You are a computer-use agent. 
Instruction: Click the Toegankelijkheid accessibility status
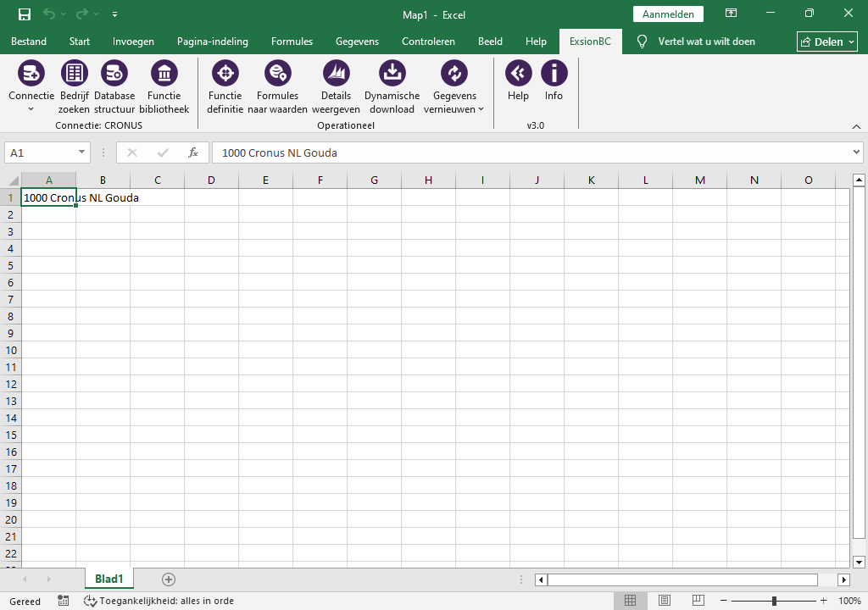[x=159, y=602]
